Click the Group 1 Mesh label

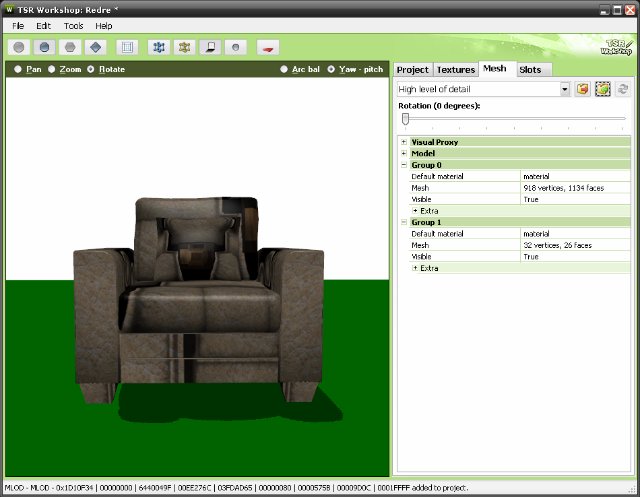420,245
